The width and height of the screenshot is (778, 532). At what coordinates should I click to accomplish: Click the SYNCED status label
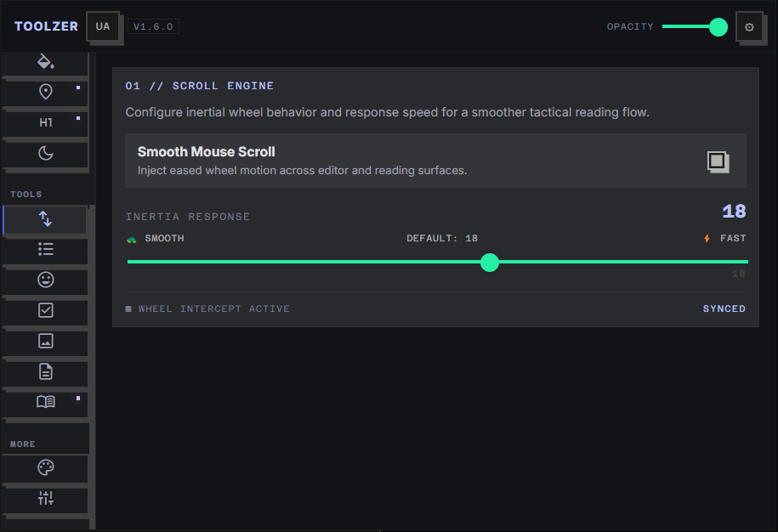pos(724,308)
